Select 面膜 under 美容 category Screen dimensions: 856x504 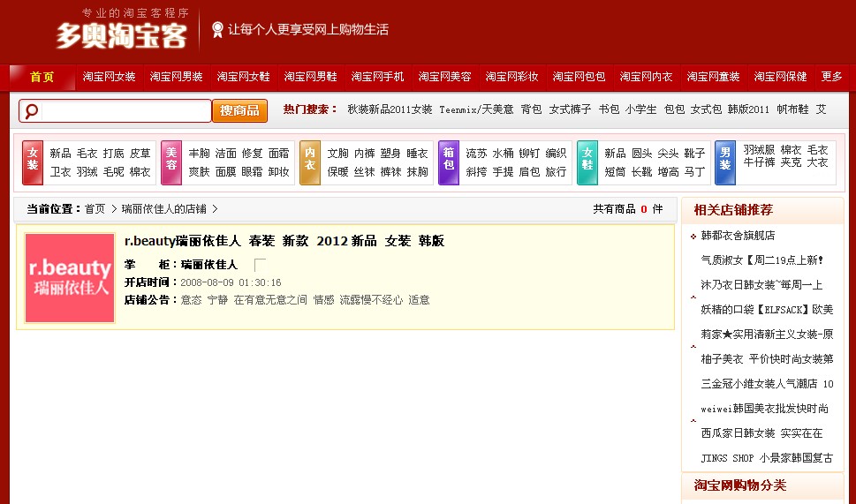225,172
